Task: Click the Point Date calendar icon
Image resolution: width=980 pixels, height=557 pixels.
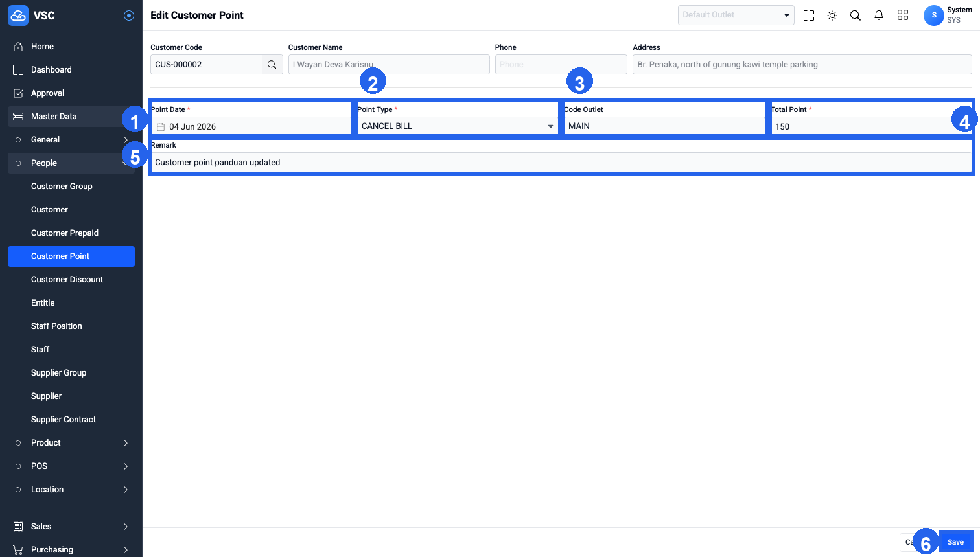Action: click(161, 127)
